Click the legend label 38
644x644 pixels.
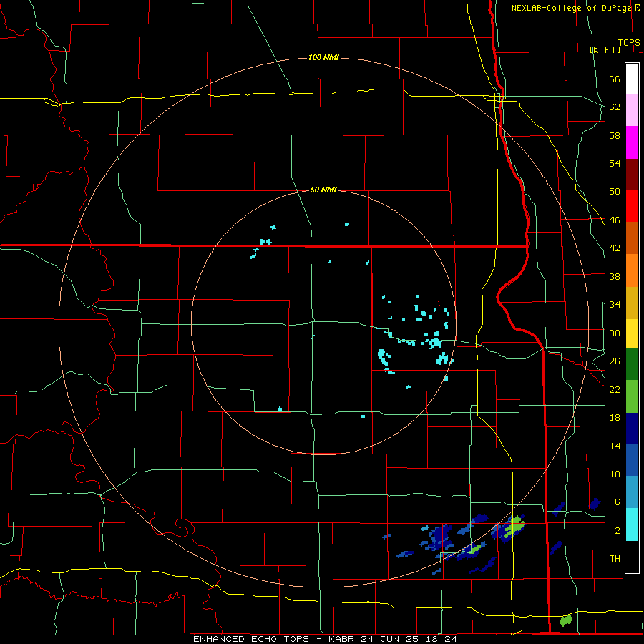point(615,276)
